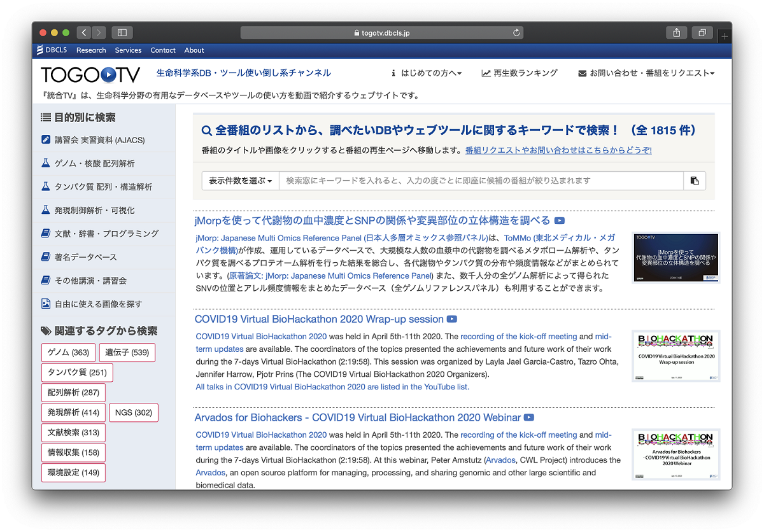Click the video icon next to jMorp title

click(x=559, y=221)
